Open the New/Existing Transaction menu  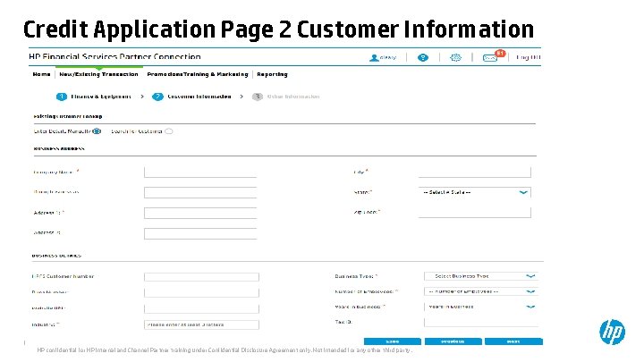(x=98, y=74)
